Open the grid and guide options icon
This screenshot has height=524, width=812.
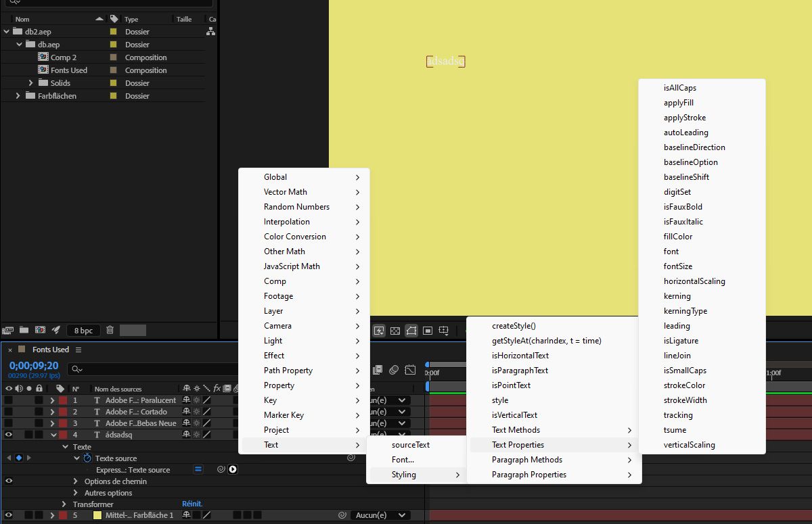[x=444, y=330]
